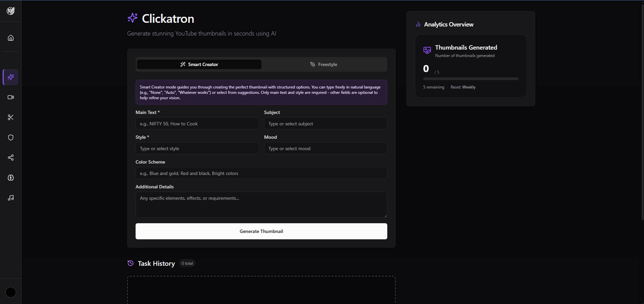644x304 pixels.
Task: Click the thumbnails generated progress bar
Action: [x=471, y=79]
